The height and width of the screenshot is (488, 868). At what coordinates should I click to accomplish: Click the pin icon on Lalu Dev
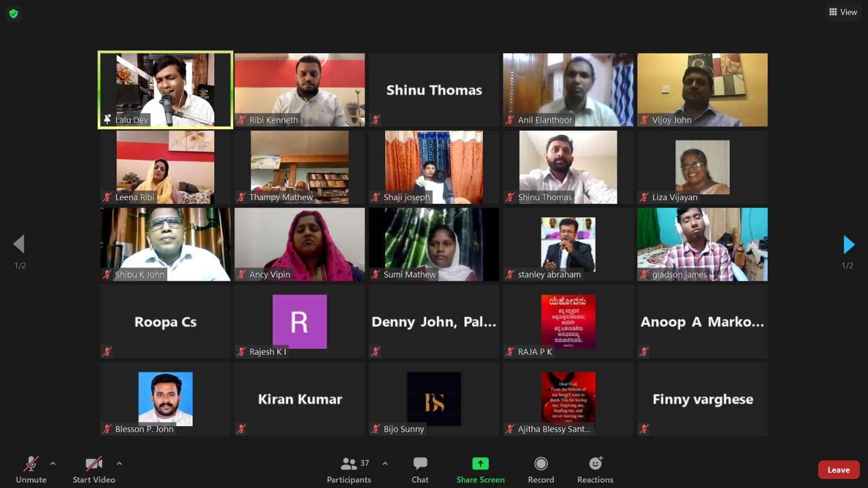click(x=107, y=119)
